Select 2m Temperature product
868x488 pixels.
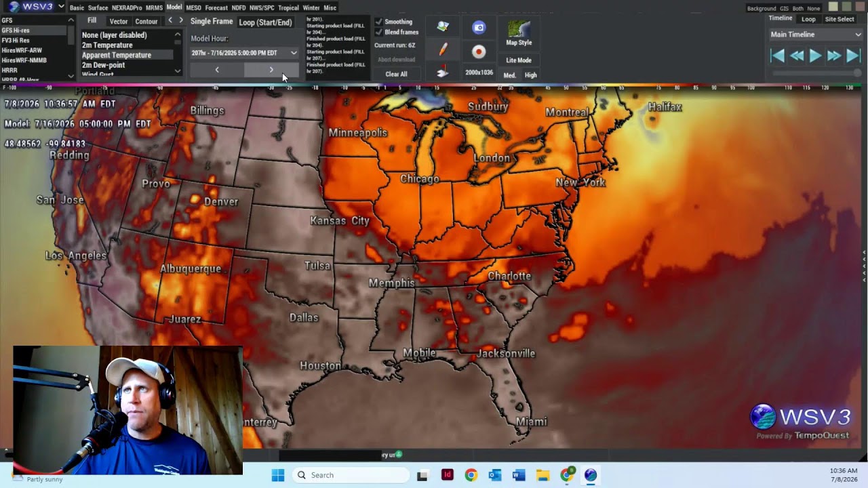point(107,45)
